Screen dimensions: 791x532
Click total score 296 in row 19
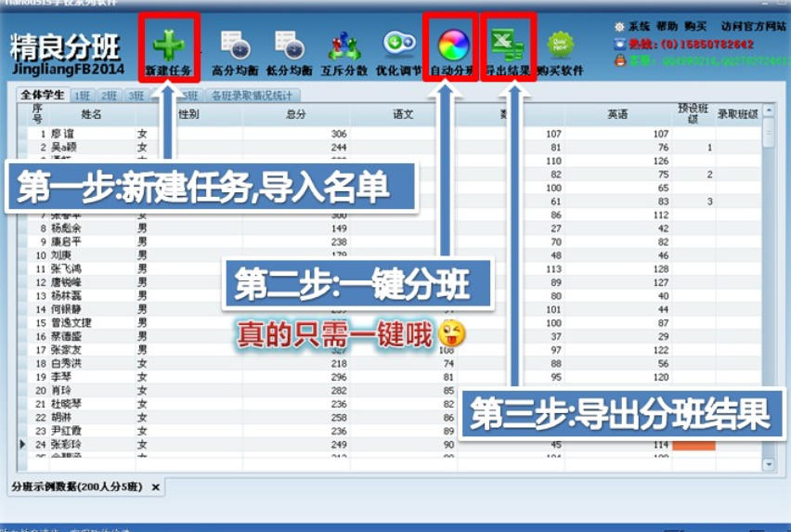coord(339,377)
